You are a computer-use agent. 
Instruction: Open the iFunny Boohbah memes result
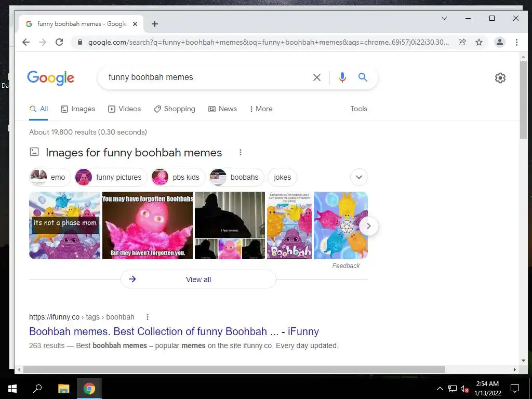(174, 331)
